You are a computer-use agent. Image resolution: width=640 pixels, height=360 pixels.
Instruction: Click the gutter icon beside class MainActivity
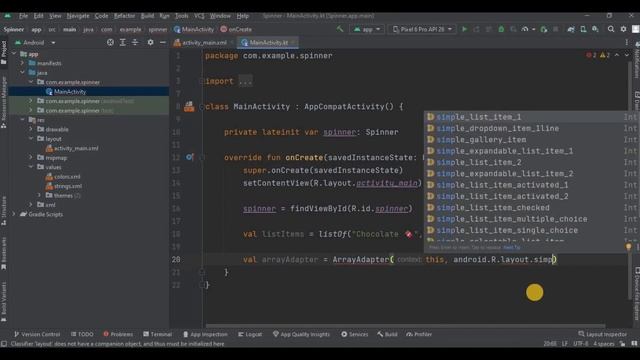pos(189,107)
